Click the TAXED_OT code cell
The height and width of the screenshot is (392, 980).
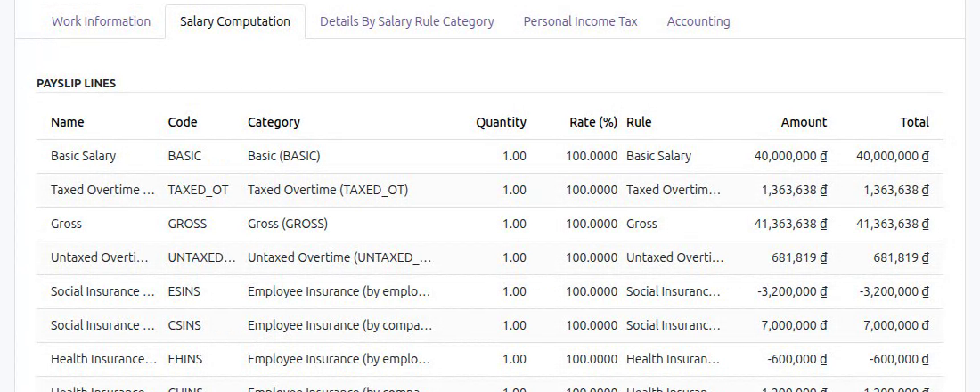click(x=198, y=190)
